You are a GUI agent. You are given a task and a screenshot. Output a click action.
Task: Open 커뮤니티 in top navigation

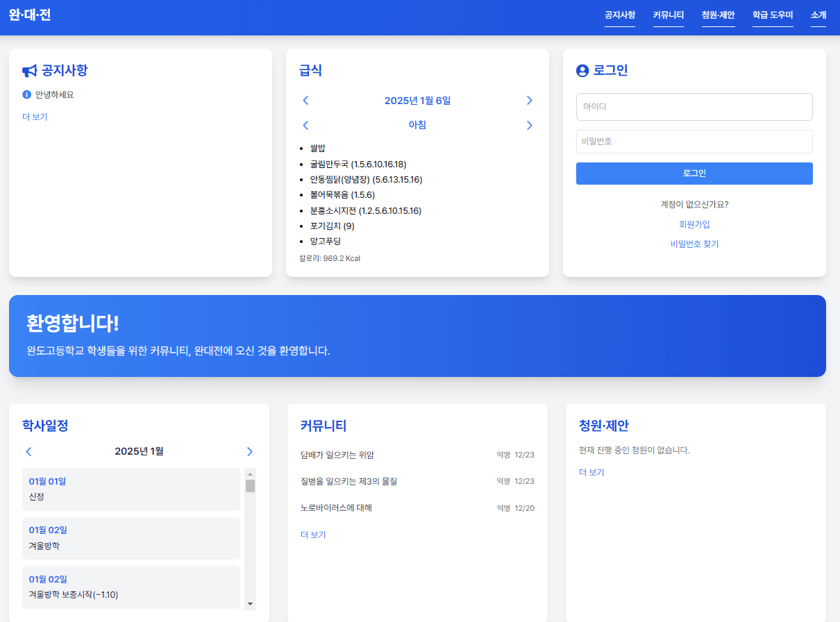coord(669,15)
